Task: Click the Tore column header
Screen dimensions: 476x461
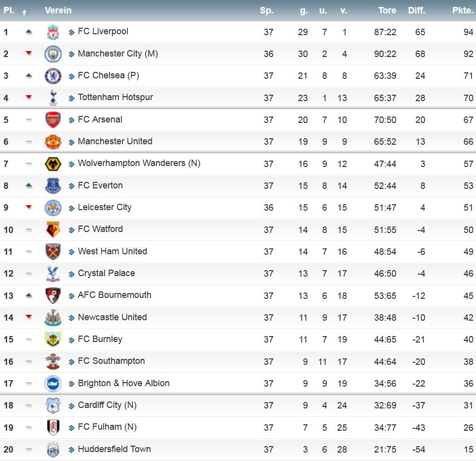Action: tap(387, 10)
